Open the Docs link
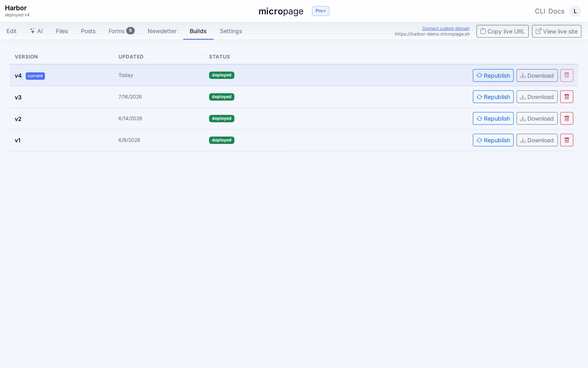588x368 pixels. pos(556,11)
